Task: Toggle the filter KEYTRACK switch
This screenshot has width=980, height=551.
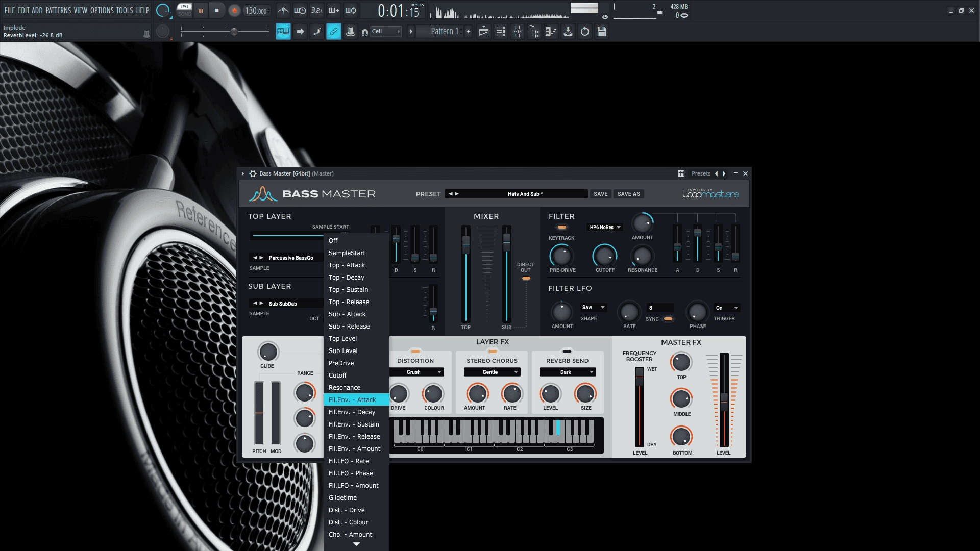Action: [x=561, y=228]
